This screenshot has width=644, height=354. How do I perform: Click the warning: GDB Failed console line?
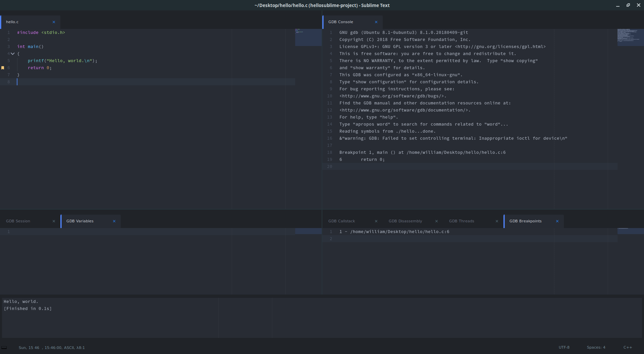click(x=453, y=138)
